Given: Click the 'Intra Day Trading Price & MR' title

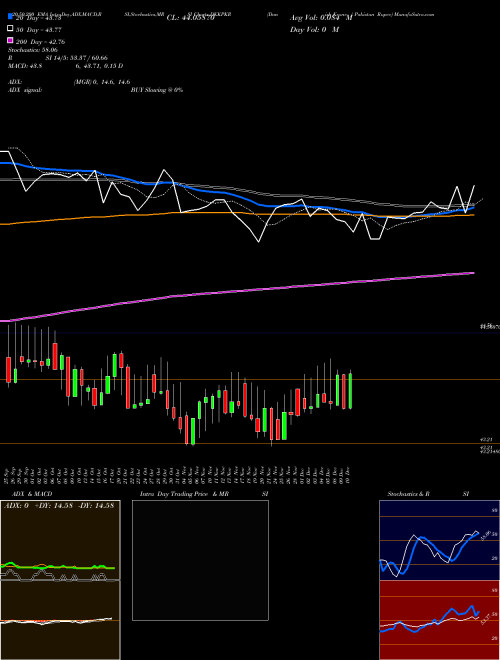Looking at the screenshot, I should (184, 494).
